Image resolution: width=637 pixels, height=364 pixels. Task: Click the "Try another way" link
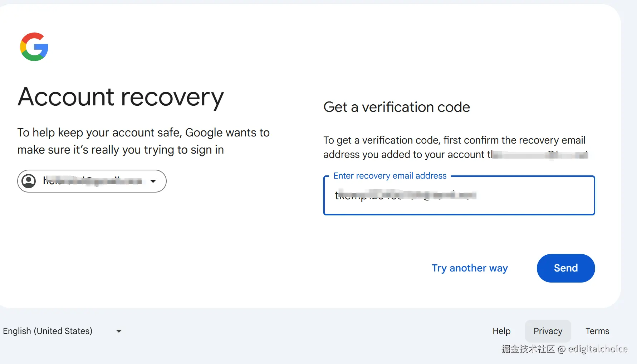[470, 268]
